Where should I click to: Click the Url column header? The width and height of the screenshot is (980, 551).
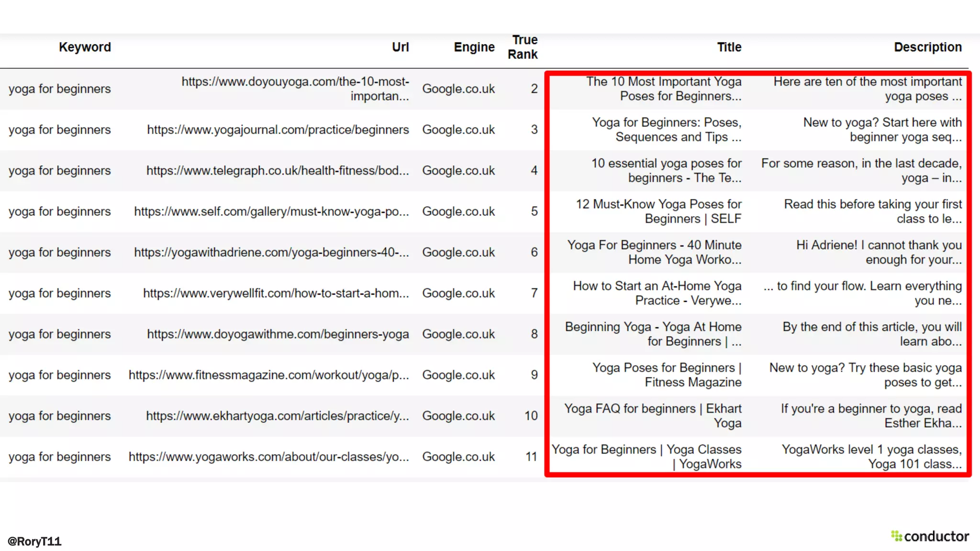point(400,47)
